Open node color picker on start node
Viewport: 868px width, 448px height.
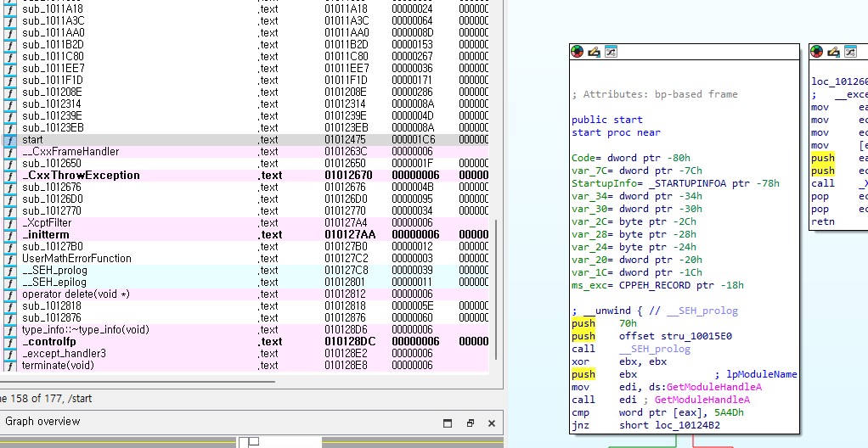[577, 52]
